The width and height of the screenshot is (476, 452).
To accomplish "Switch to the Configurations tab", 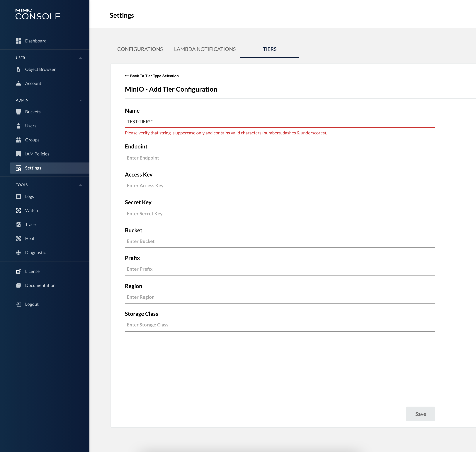I will click(140, 49).
